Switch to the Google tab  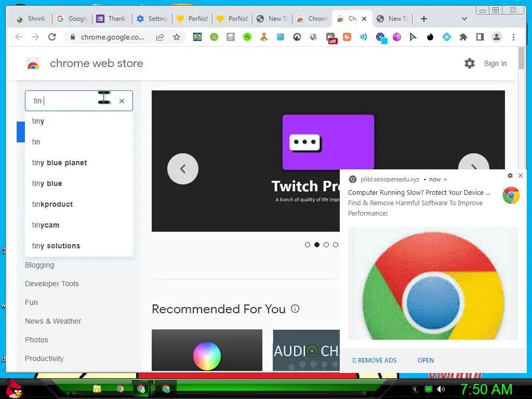pos(72,19)
